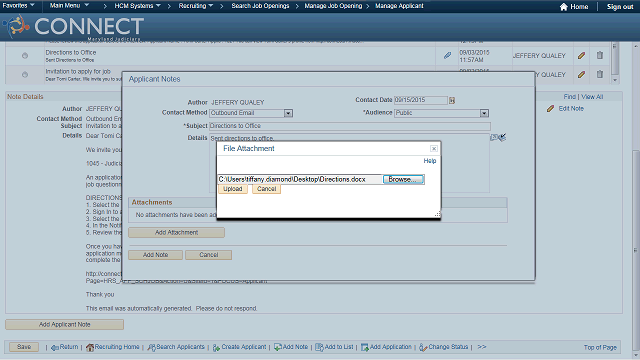Close the File Attachment dialog
The height and width of the screenshot is (360, 640).
(x=434, y=149)
